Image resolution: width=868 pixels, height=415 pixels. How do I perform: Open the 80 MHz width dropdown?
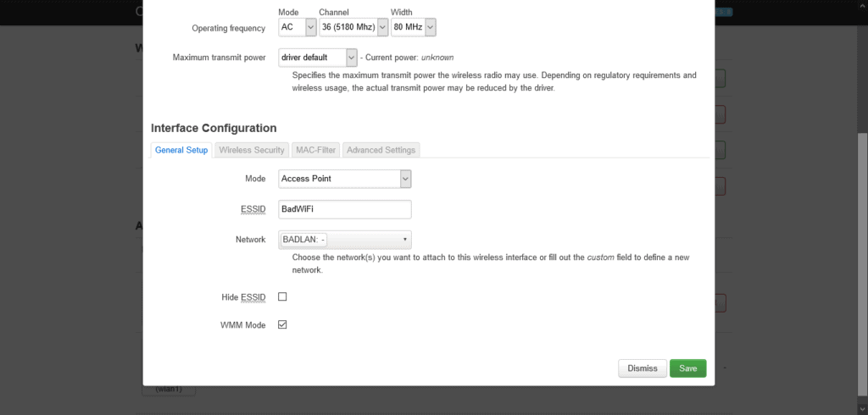[413, 27]
